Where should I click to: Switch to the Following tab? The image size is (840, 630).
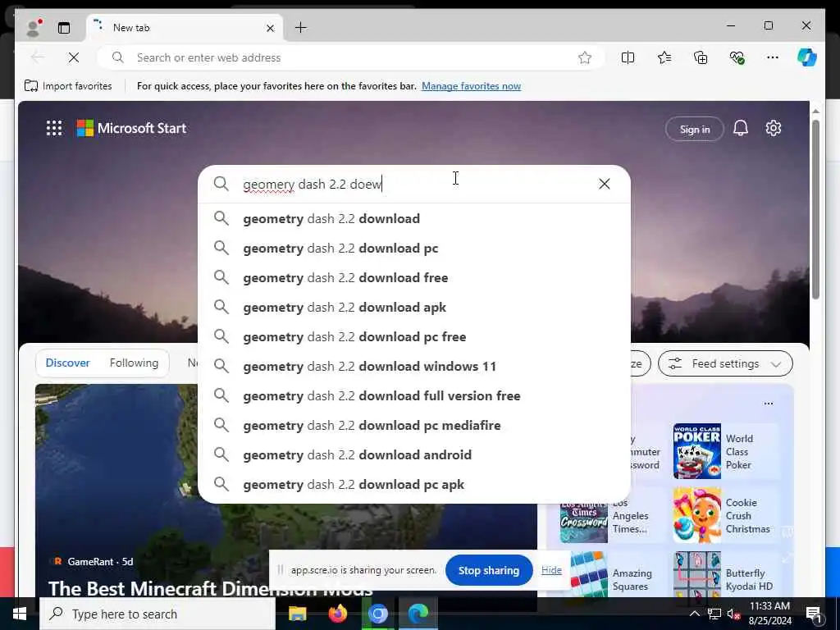coord(134,363)
